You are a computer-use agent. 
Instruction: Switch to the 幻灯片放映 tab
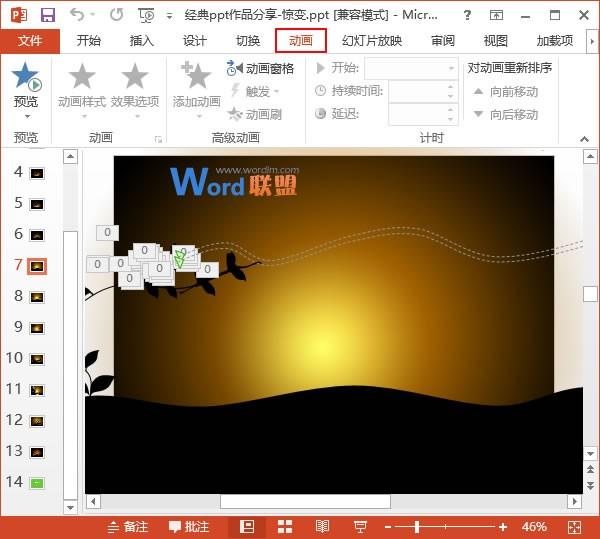[371, 41]
